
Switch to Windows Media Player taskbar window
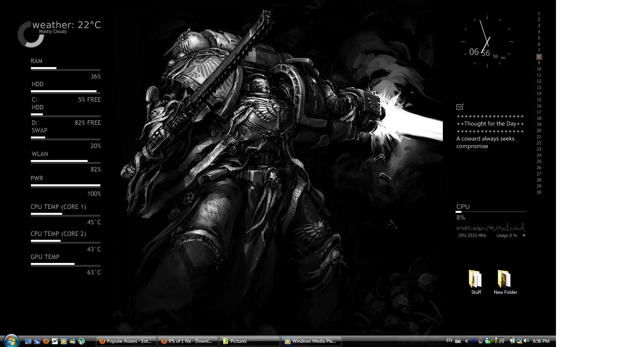312,341
